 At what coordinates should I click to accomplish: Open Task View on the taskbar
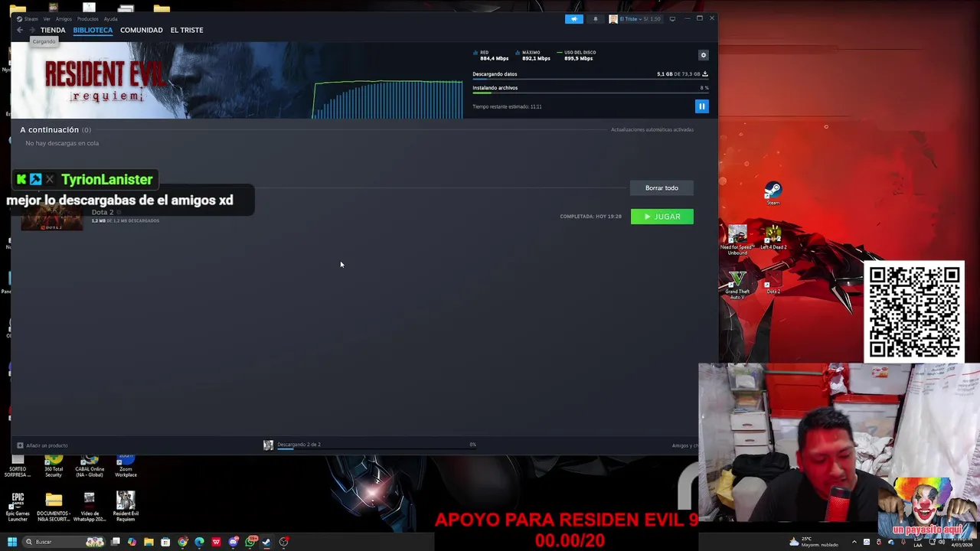click(116, 542)
